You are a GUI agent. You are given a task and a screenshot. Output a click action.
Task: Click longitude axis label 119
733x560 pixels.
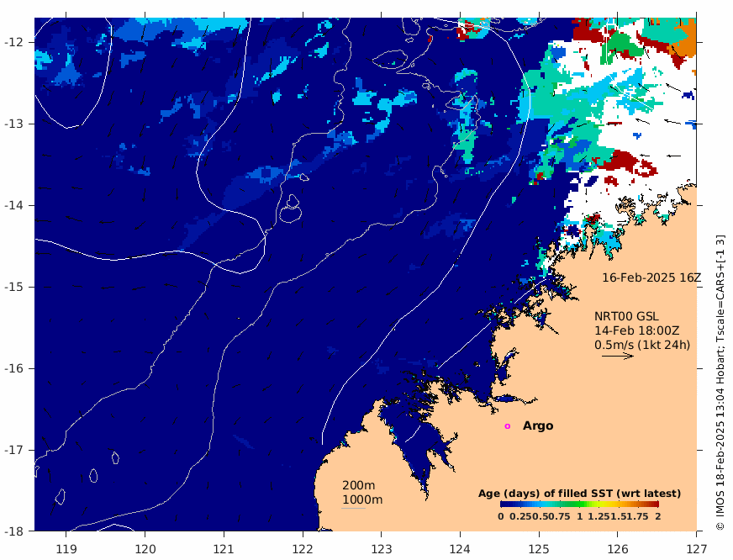tap(66, 548)
